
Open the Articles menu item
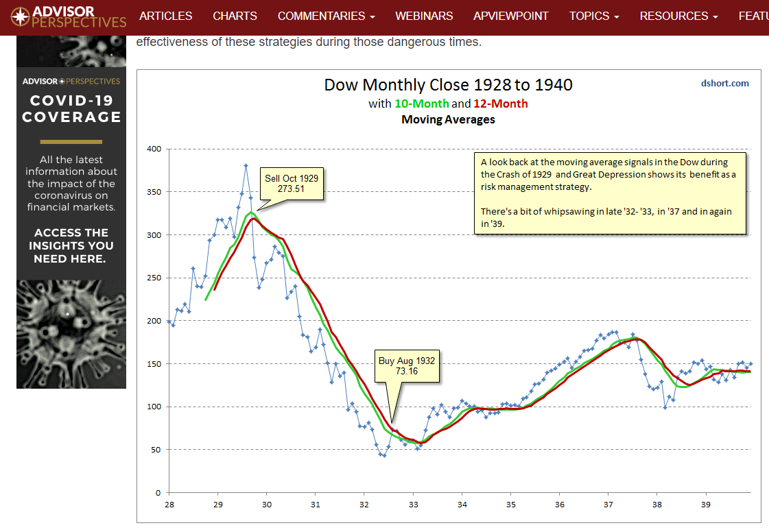(165, 16)
